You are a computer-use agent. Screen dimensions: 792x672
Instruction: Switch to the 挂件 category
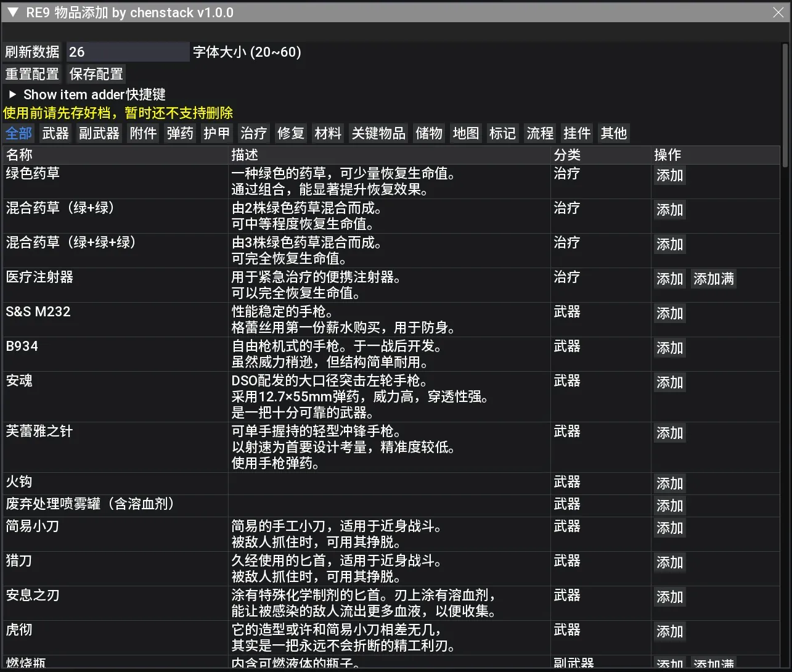pos(576,133)
